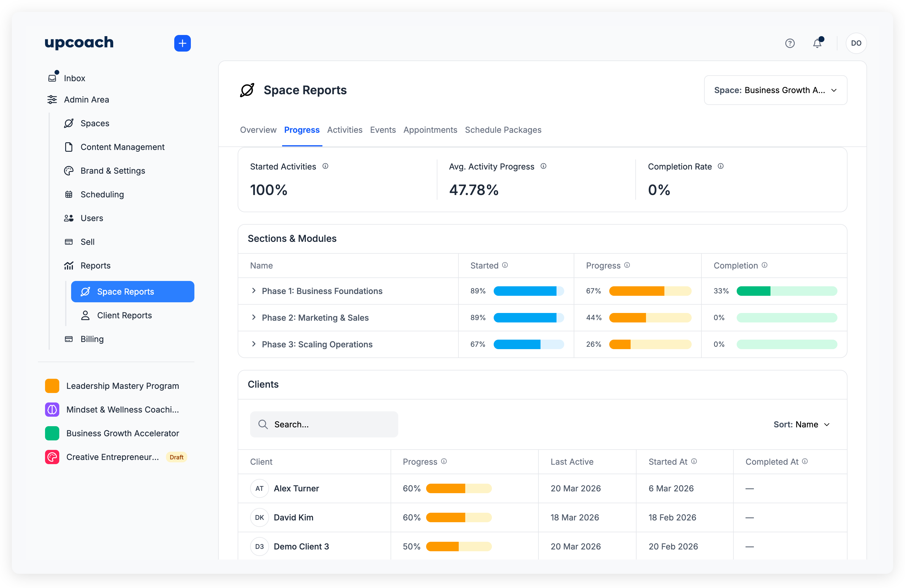Open Client Reports in sidebar
This screenshot has width=905, height=588.
pos(124,315)
